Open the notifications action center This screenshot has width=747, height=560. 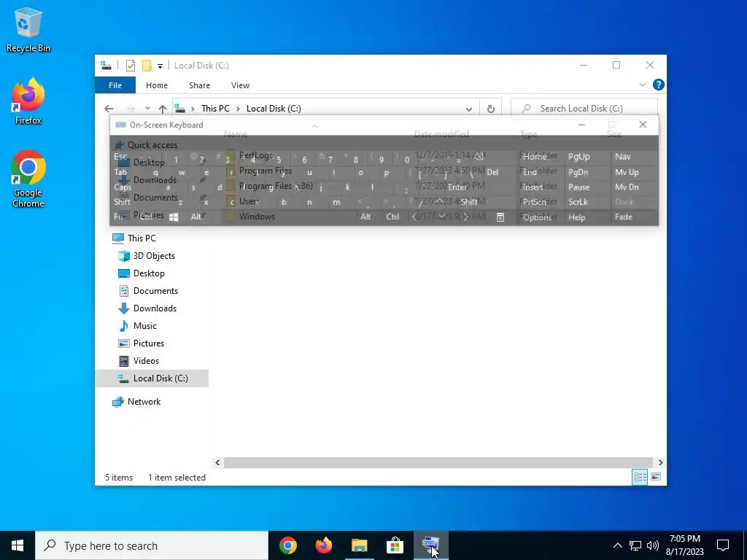tap(723, 545)
